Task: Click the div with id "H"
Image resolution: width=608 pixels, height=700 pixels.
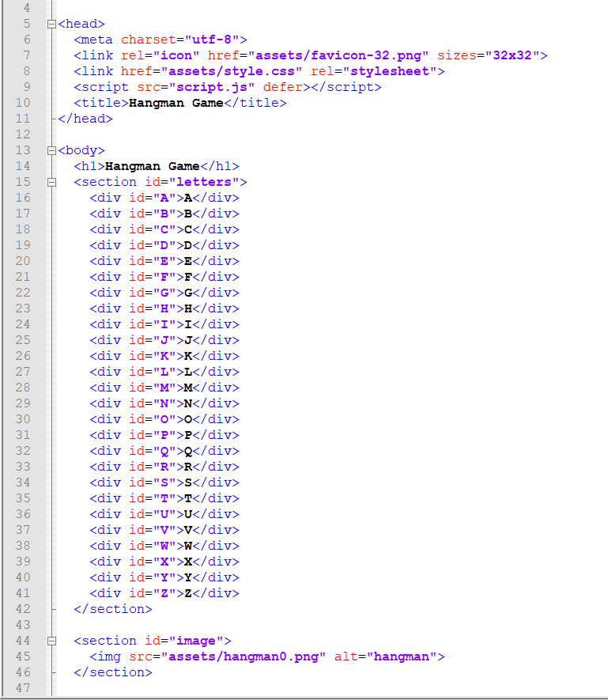Action: (x=164, y=309)
